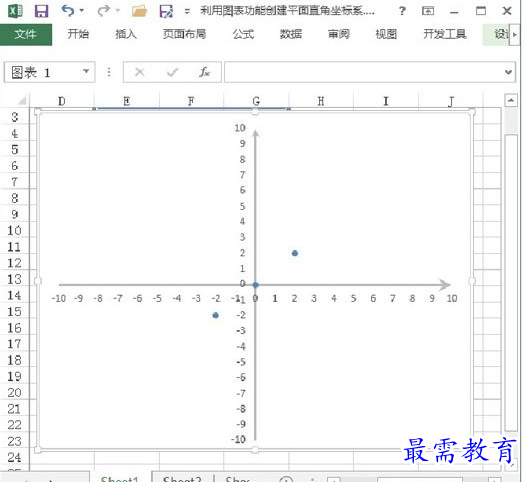Undo the last action
This screenshot has height=482, width=525.
[x=68, y=11]
